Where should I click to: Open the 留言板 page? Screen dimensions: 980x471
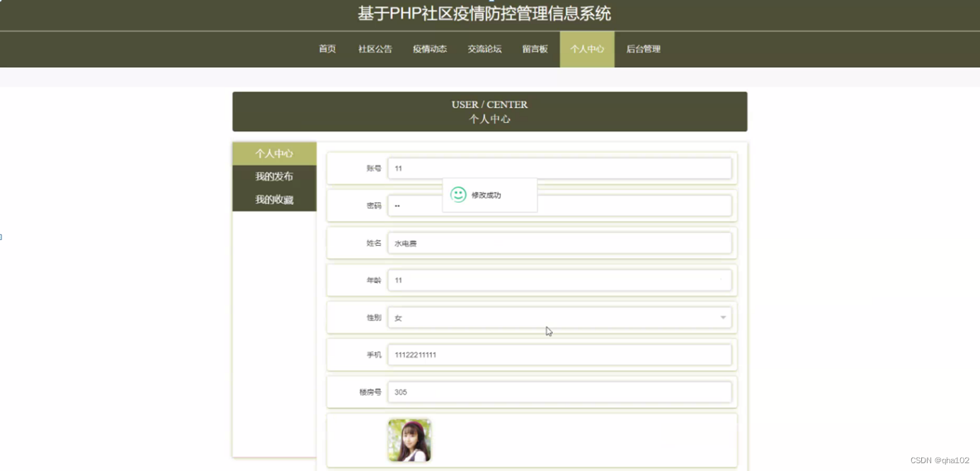click(535, 50)
